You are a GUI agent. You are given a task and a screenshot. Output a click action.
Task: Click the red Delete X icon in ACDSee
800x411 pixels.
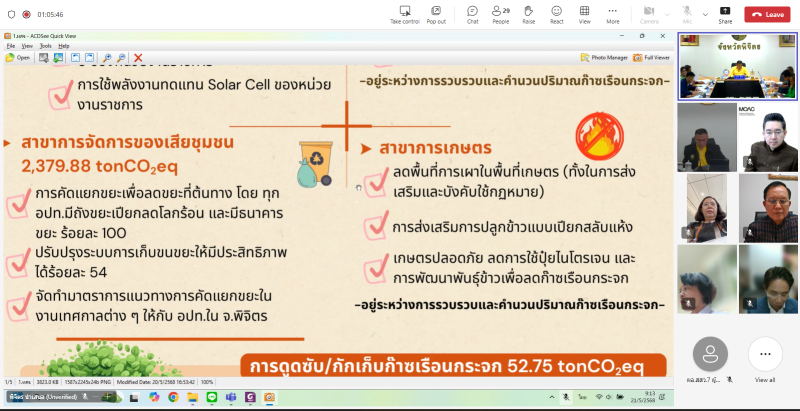click(138, 58)
